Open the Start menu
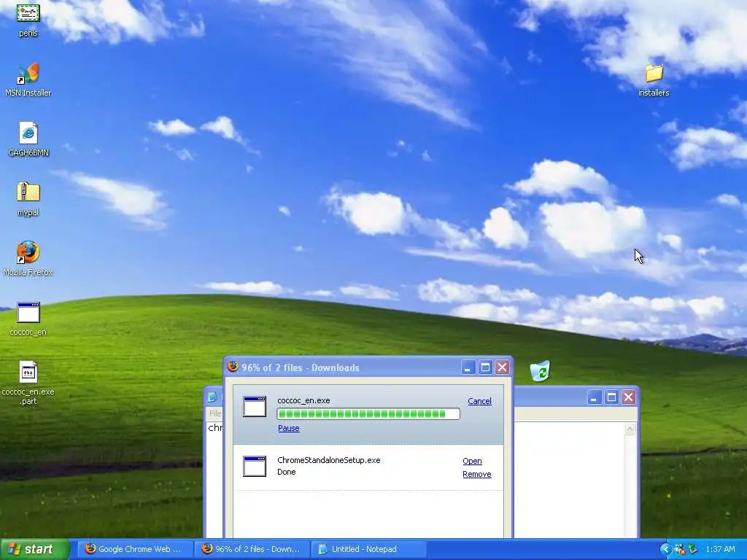 point(35,549)
